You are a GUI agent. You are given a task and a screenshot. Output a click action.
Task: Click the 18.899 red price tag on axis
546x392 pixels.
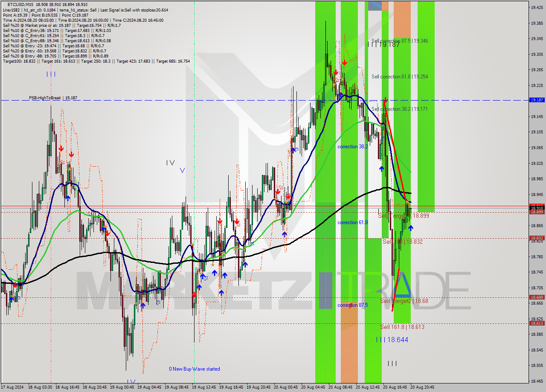click(537, 212)
